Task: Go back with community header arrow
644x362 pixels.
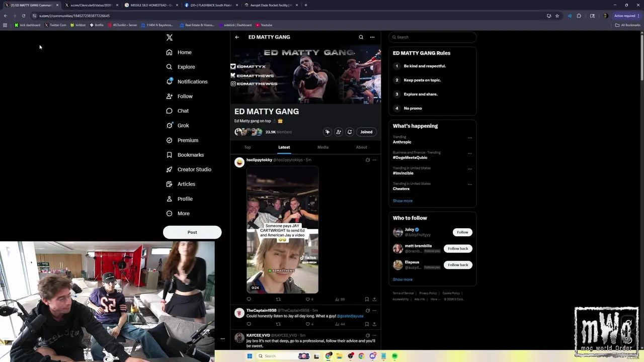Action: pyautogui.click(x=237, y=37)
